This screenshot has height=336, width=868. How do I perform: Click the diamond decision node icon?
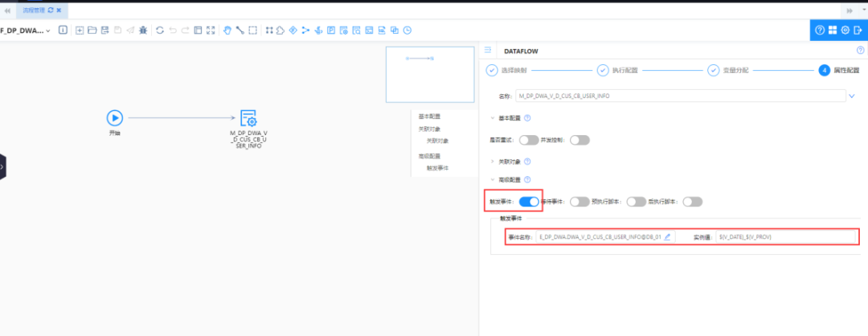(x=293, y=31)
